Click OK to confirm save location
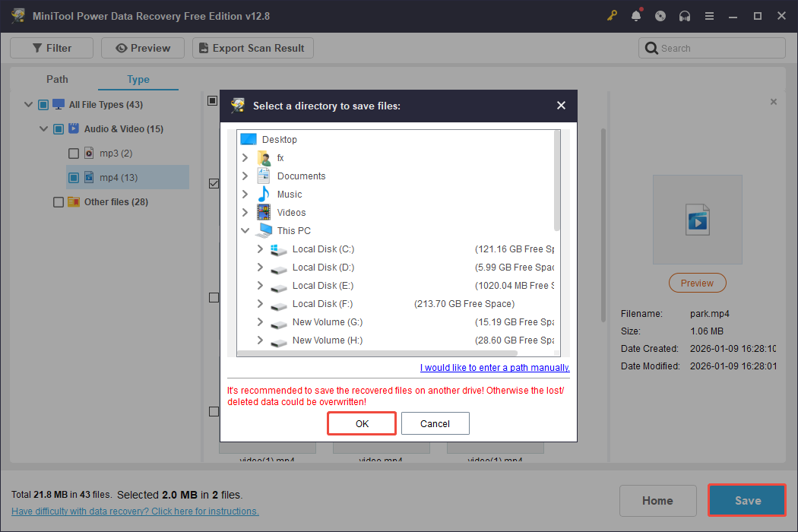The width and height of the screenshot is (798, 532). (x=361, y=423)
